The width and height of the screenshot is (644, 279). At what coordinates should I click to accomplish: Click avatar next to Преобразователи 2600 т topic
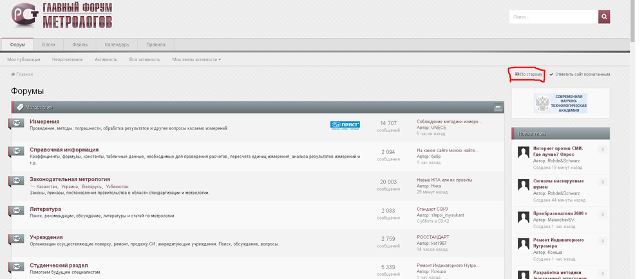[x=524, y=216]
